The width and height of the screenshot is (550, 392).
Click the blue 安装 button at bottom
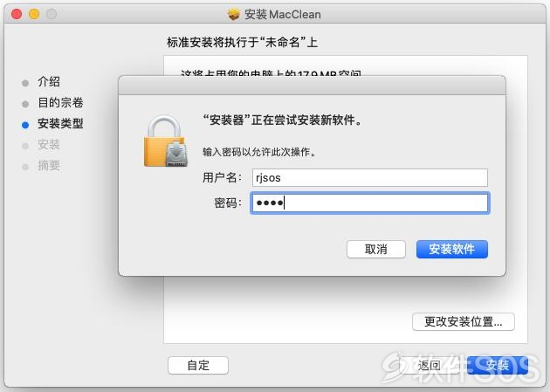[x=498, y=365]
